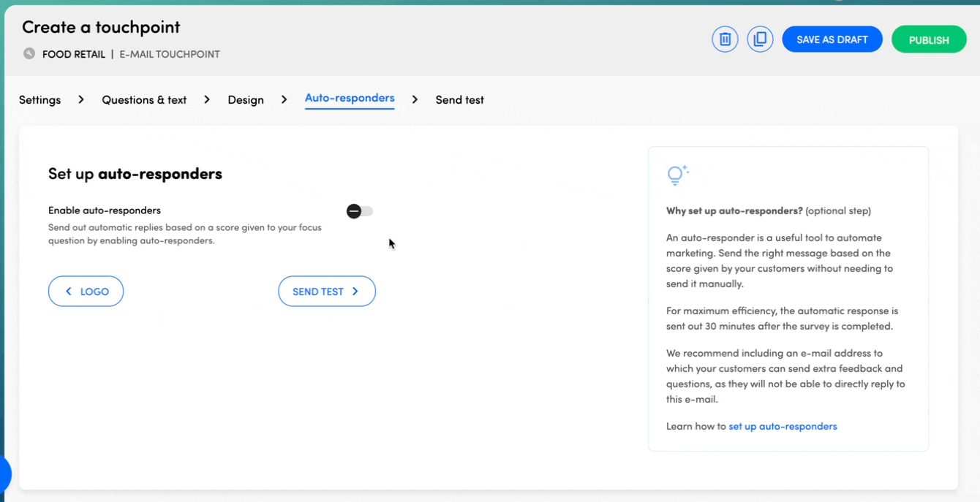The image size is (980, 502).
Task: Open the Questions & text tab
Action: click(x=144, y=99)
